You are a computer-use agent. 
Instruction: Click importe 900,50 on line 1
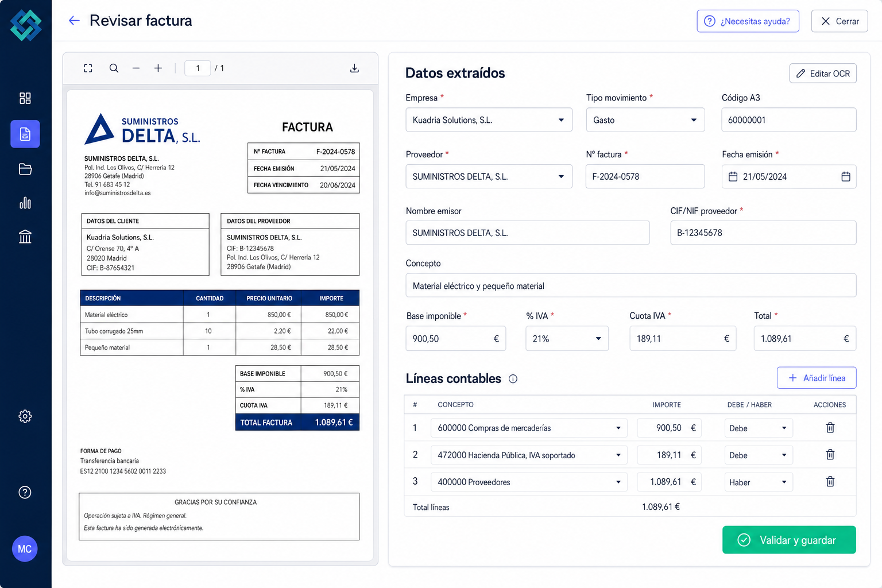pos(669,428)
